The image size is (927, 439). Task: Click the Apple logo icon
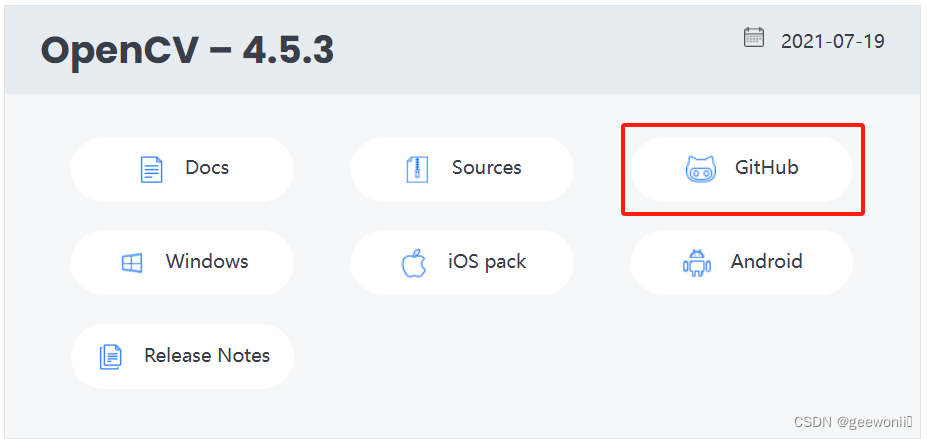click(x=414, y=263)
